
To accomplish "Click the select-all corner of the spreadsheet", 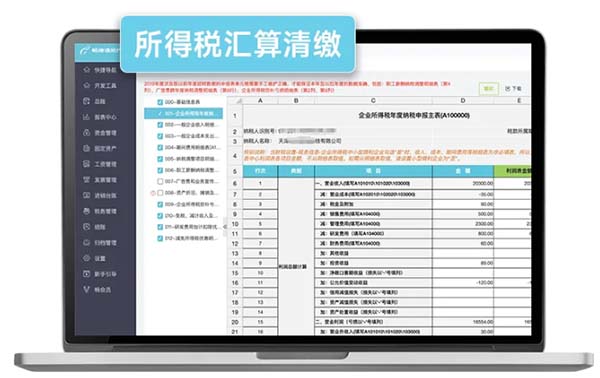I will tap(235, 101).
